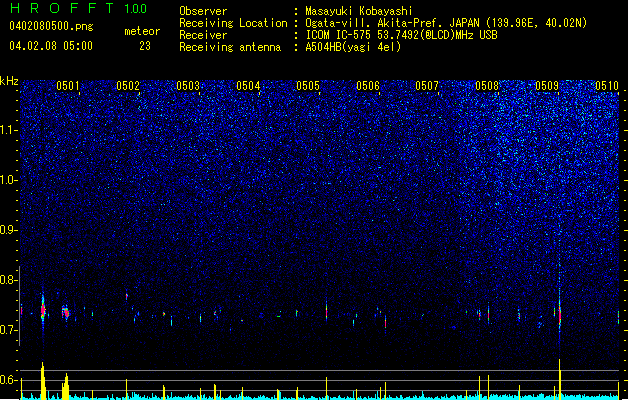Click the 0.8 kHz axis label
This screenshot has height=400, width=629.
(9, 280)
